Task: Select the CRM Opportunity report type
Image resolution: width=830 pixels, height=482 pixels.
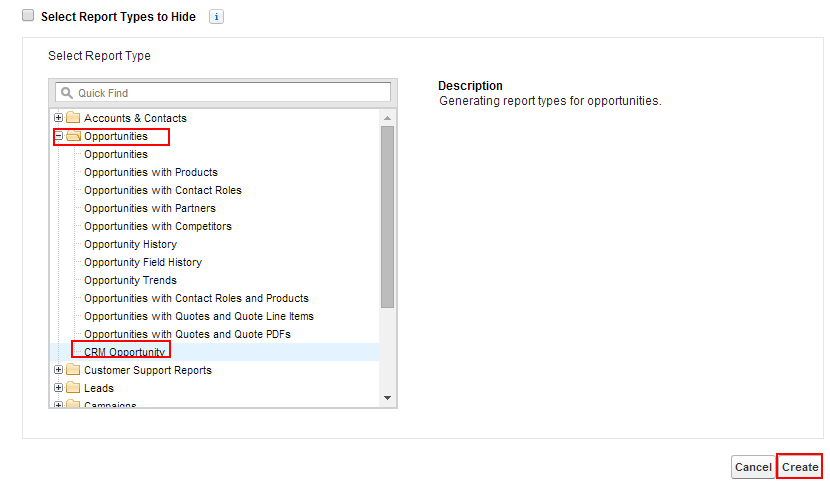Action: coord(124,352)
